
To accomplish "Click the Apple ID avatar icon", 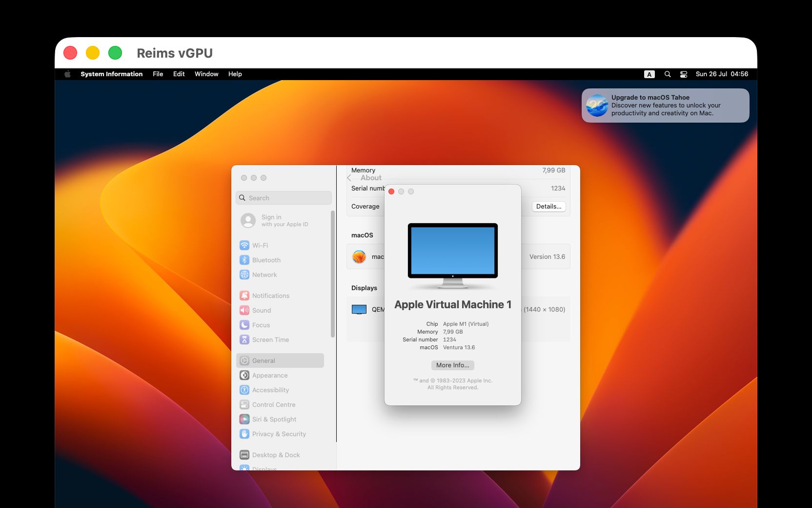I will coord(248,221).
